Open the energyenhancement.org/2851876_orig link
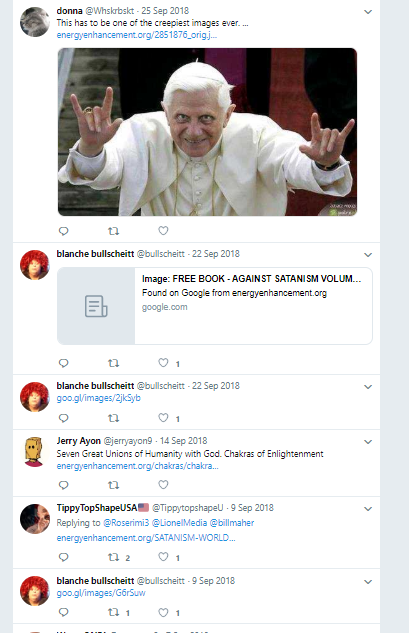Screen dimensions: 409x633 pyautogui.click(x=137, y=35)
